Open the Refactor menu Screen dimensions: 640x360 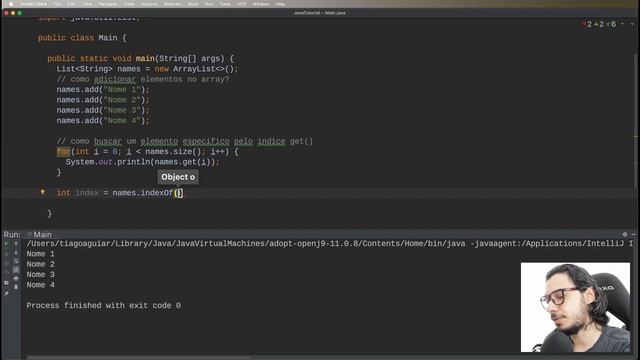[172, 4]
